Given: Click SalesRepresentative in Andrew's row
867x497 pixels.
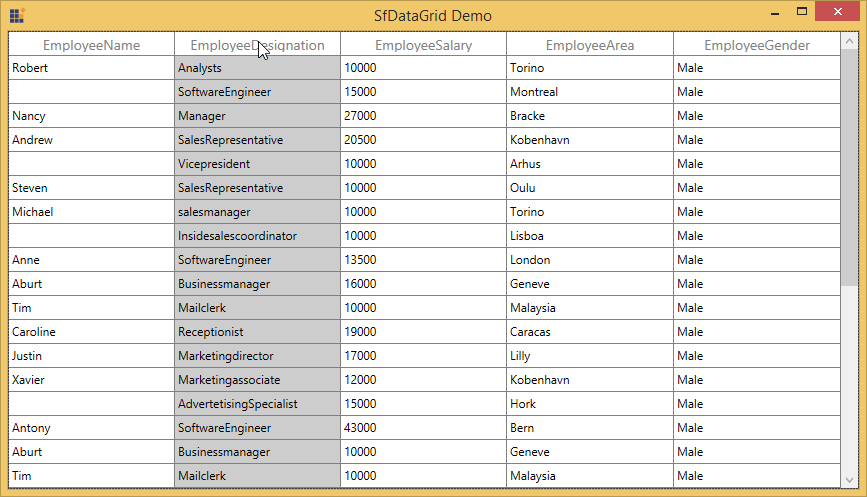Looking at the screenshot, I should pos(257,140).
